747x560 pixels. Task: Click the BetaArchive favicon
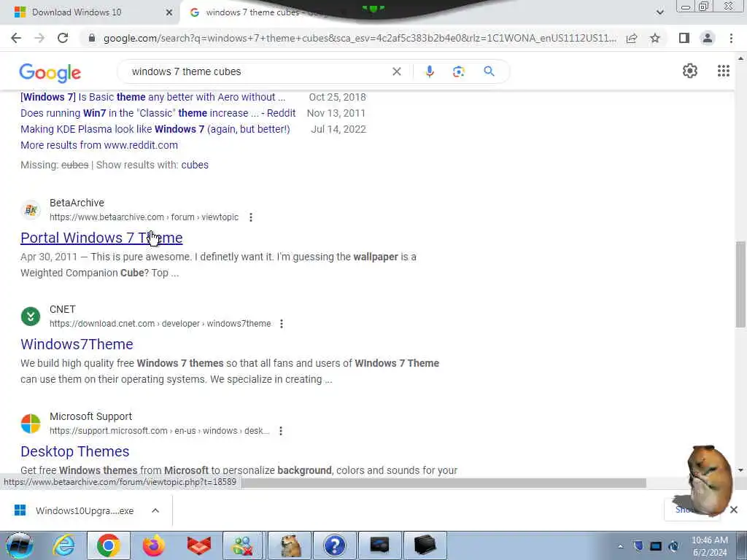click(x=31, y=209)
